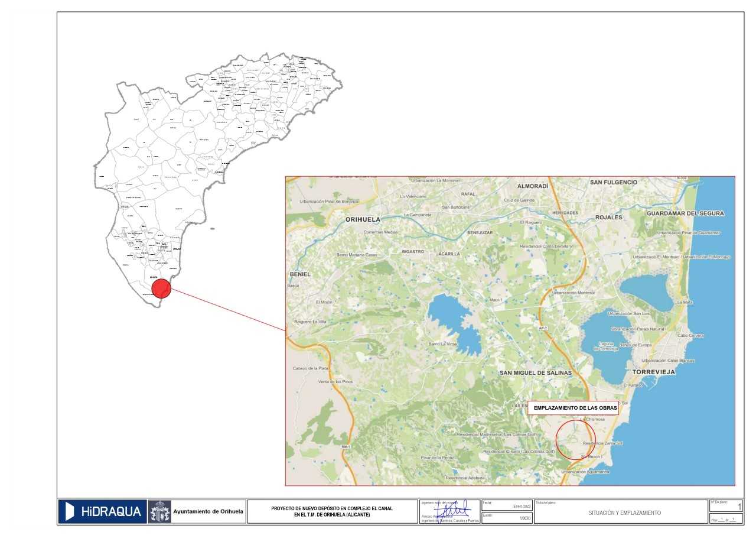Click the engineer's blue signature

pyautogui.click(x=452, y=510)
